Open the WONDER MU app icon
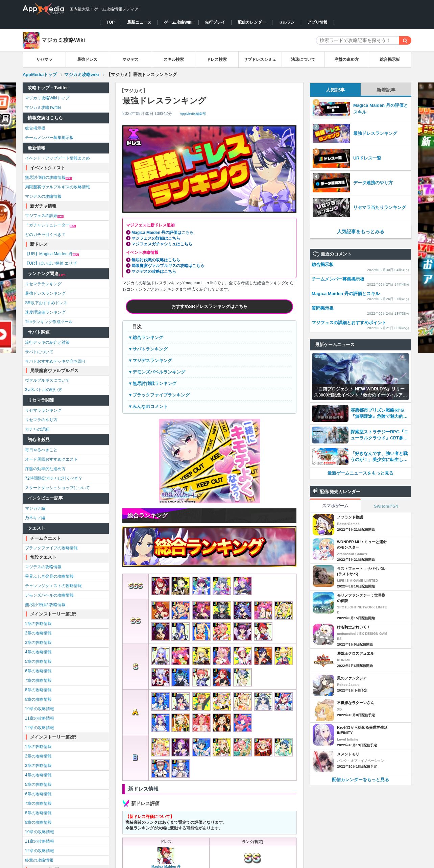 [x=323, y=549]
